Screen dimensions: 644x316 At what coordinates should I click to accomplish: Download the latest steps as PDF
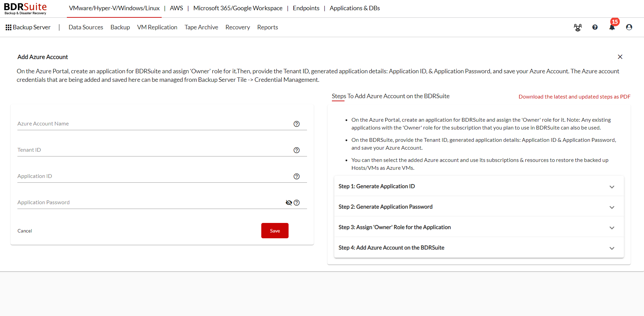tap(574, 97)
